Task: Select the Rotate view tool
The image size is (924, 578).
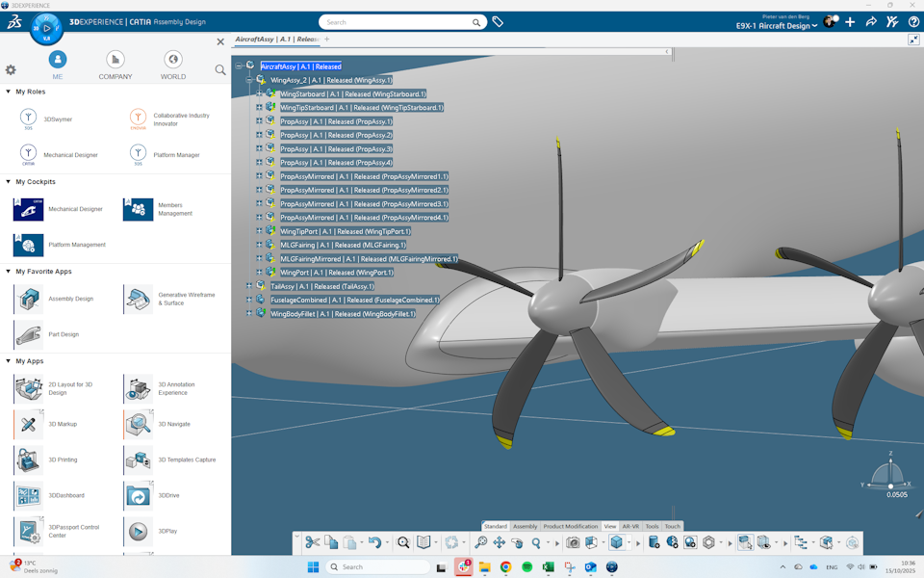Action: [x=517, y=542]
